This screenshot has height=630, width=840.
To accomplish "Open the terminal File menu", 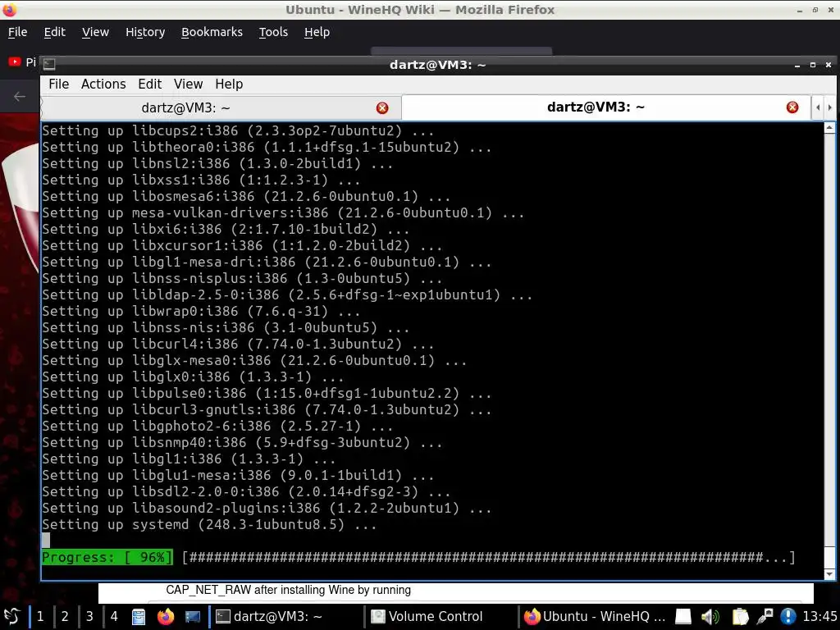I will tap(58, 84).
